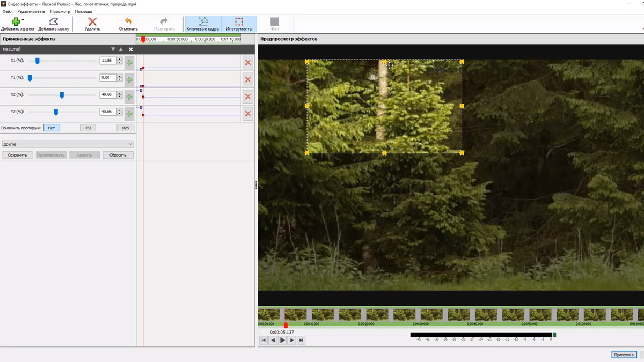
Task: Click the Y1 value field 0.00
Action: 108,78
